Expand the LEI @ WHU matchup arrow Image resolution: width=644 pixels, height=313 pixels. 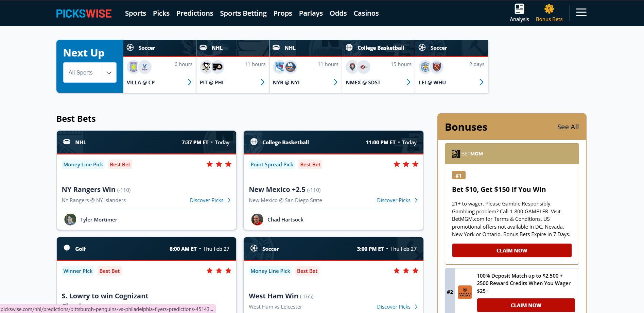pyautogui.click(x=481, y=82)
